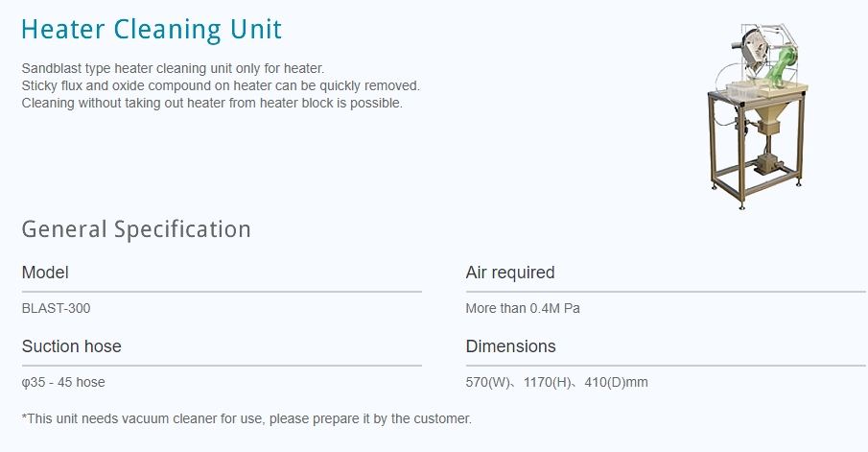
Task: Click the Dimensions label
Action: (x=510, y=346)
